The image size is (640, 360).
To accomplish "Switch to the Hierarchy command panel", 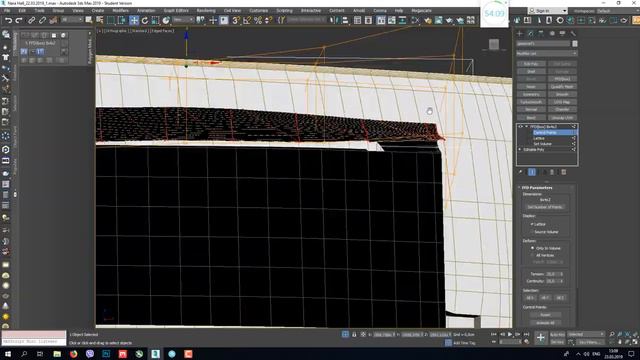I will coord(541,33).
